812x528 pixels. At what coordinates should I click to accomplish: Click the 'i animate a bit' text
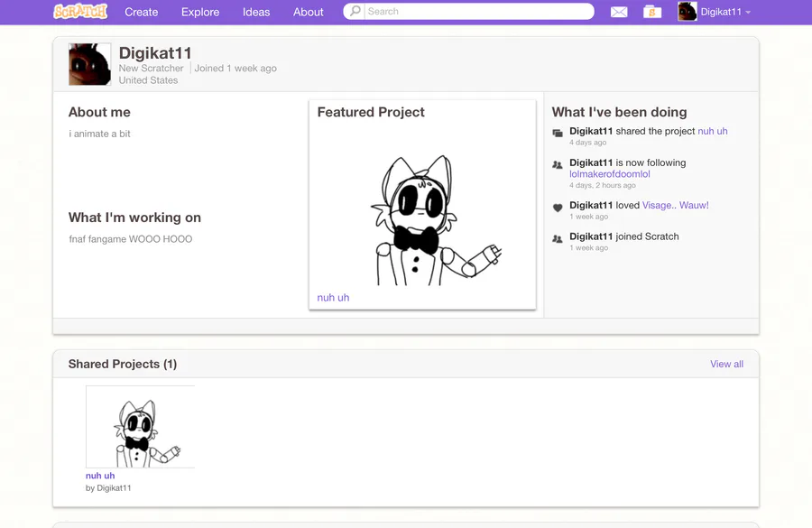pos(99,134)
